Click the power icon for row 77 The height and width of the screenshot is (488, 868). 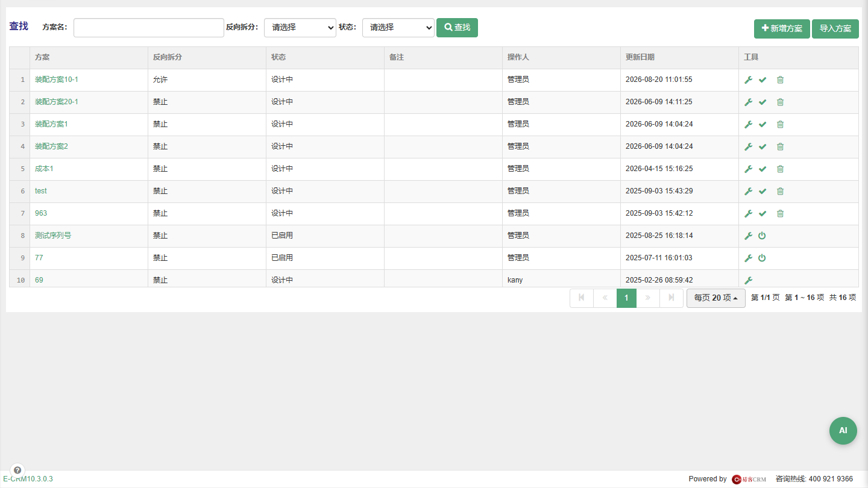[762, 258]
